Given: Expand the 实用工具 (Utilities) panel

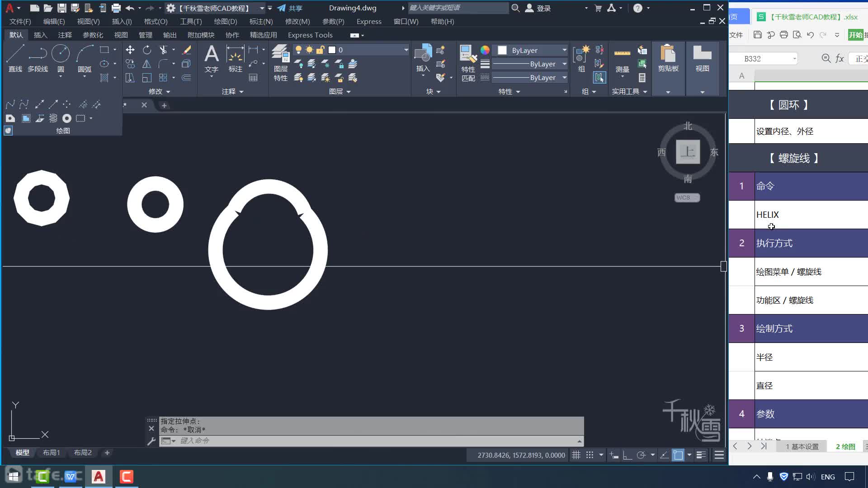Looking at the screenshot, I should pos(630,91).
